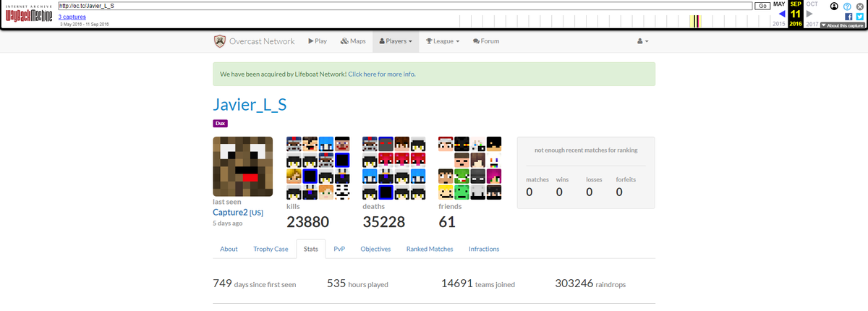Click the 303246 raindrops stat

[x=590, y=284]
